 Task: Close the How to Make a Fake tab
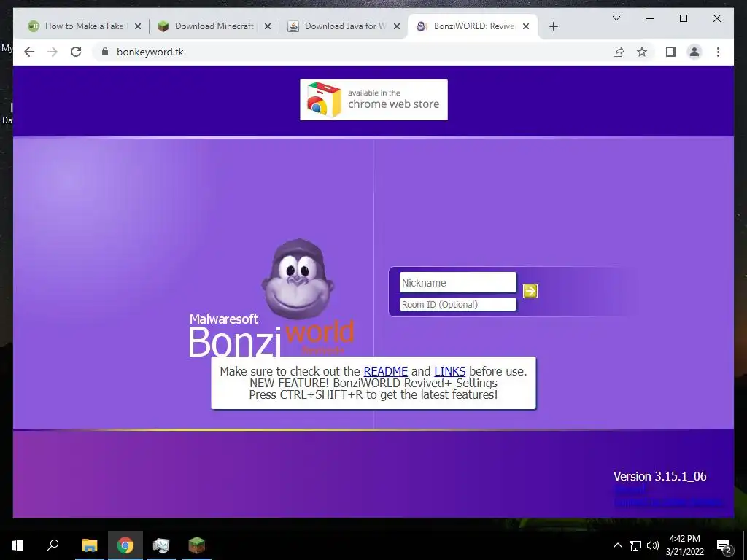tap(138, 26)
